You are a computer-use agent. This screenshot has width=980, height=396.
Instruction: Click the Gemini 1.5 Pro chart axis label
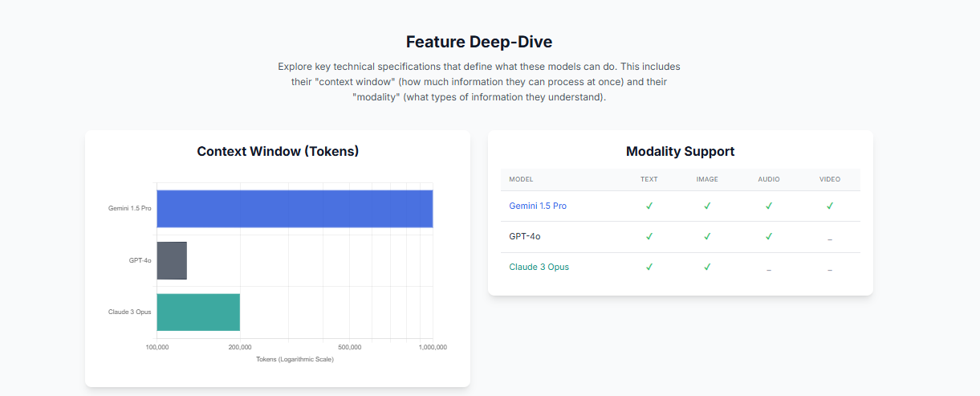[130, 209]
